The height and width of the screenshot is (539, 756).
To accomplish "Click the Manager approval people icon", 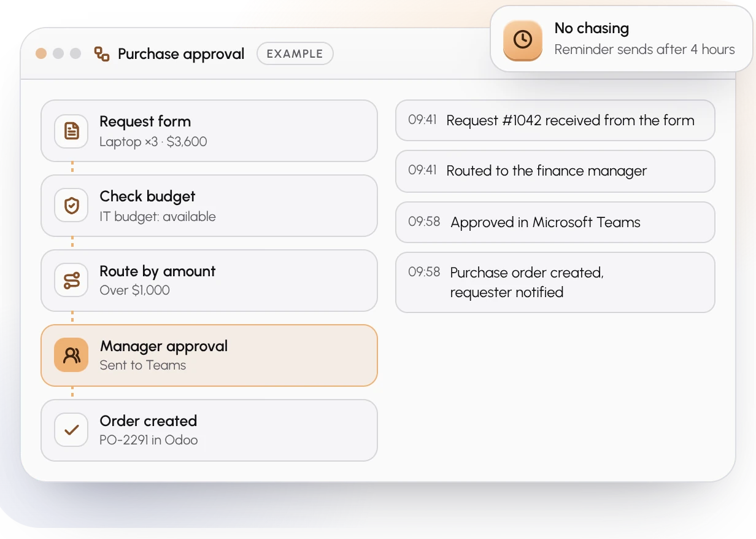I will point(72,355).
